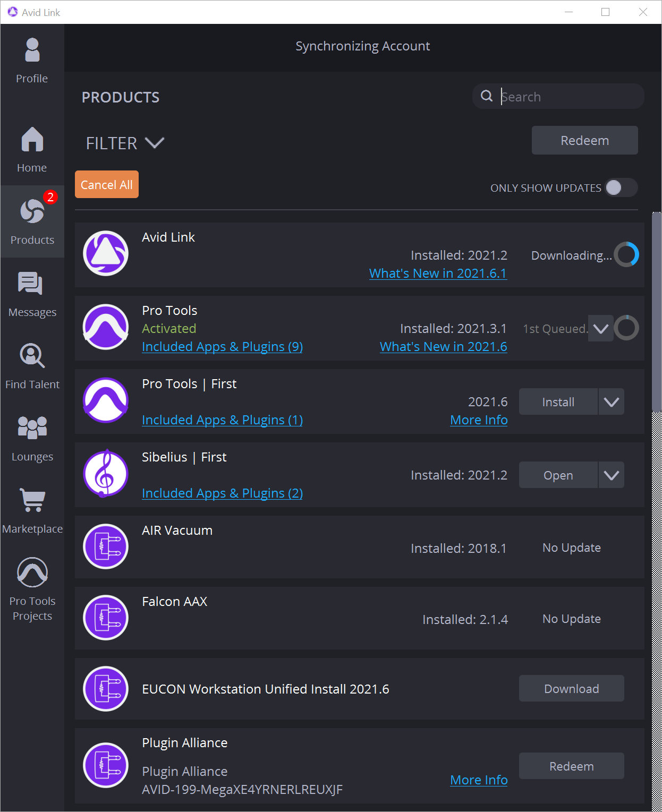The height and width of the screenshot is (812, 662).
Task: Enable the Only Show Updates toggle
Action: (x=621, y=187)
